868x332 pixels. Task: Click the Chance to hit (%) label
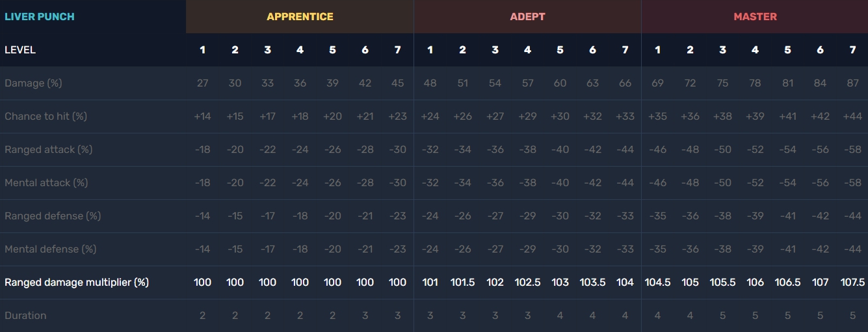[46, 117]
